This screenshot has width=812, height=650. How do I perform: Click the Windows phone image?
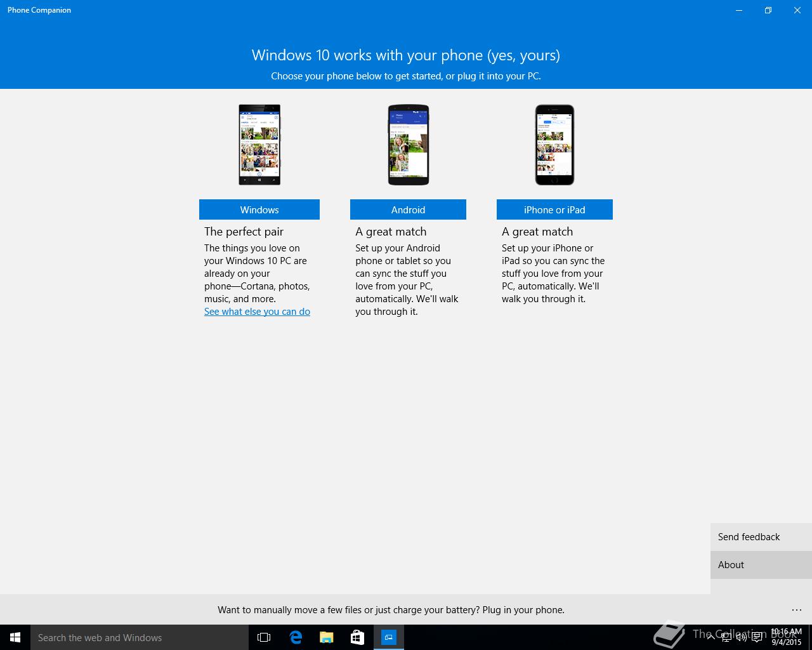tap(259, 145)
